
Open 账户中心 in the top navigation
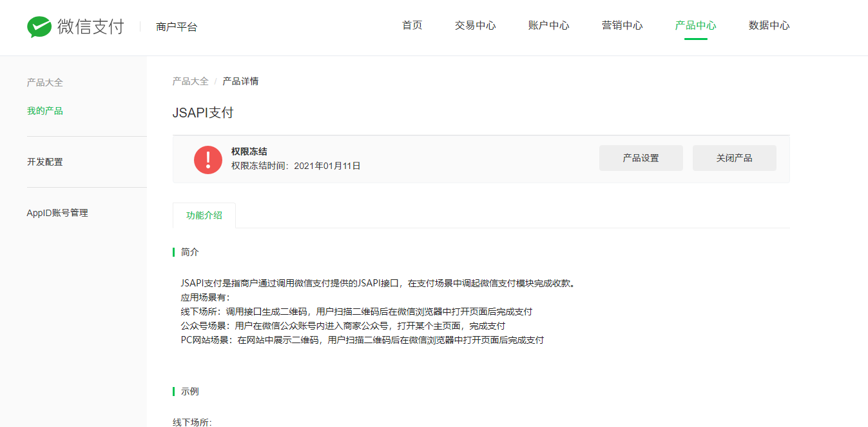coord(549,26)
